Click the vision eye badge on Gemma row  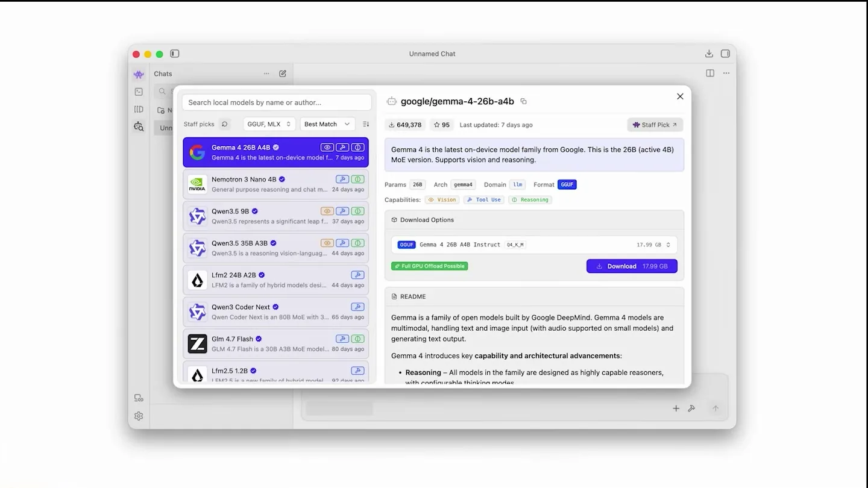327,147
